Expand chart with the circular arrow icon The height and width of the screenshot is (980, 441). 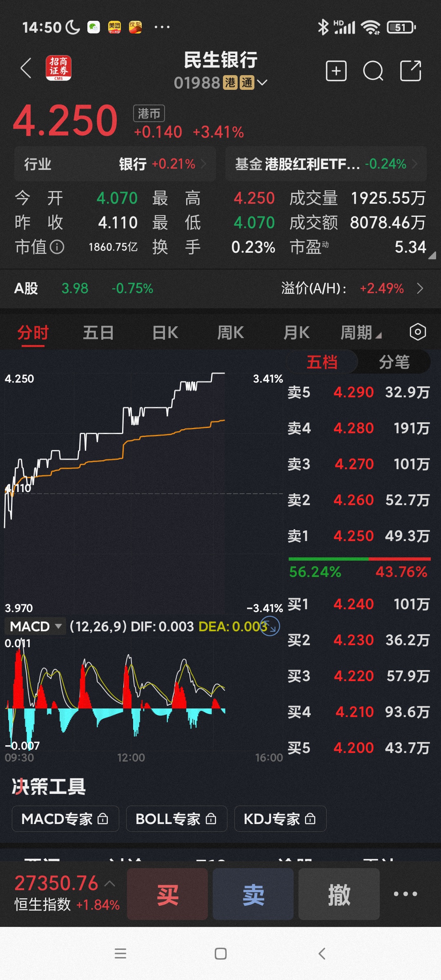[x=270, y=626]
